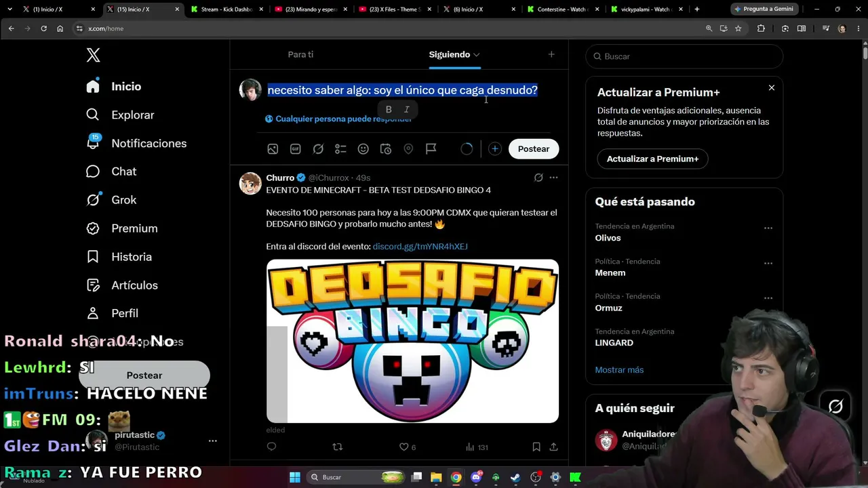Viewport: 868px width, 488px height.
Task: Add location tag to the post
Action: 408,149
